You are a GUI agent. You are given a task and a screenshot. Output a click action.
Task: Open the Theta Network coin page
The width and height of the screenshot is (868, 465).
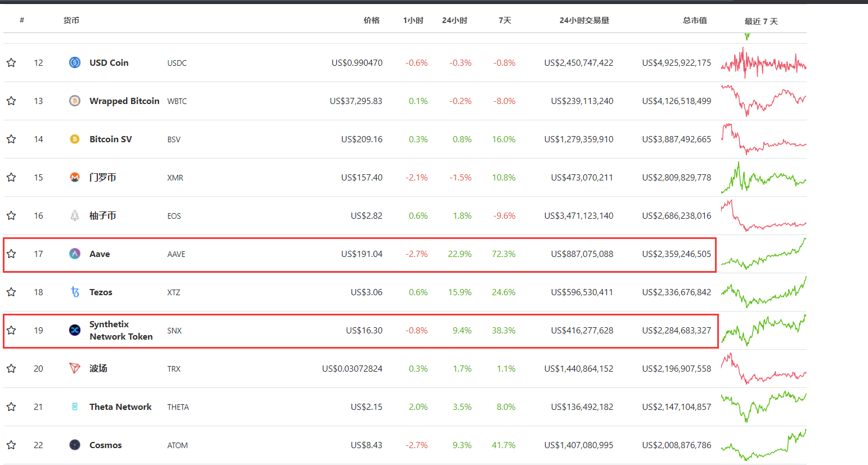(x=120, y=407)
